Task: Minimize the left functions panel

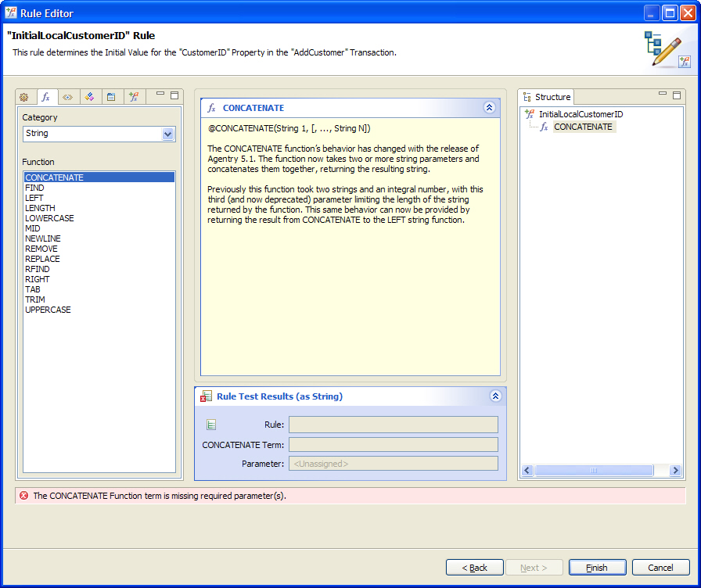Action: pyautogui.click(x=160, y=95)
